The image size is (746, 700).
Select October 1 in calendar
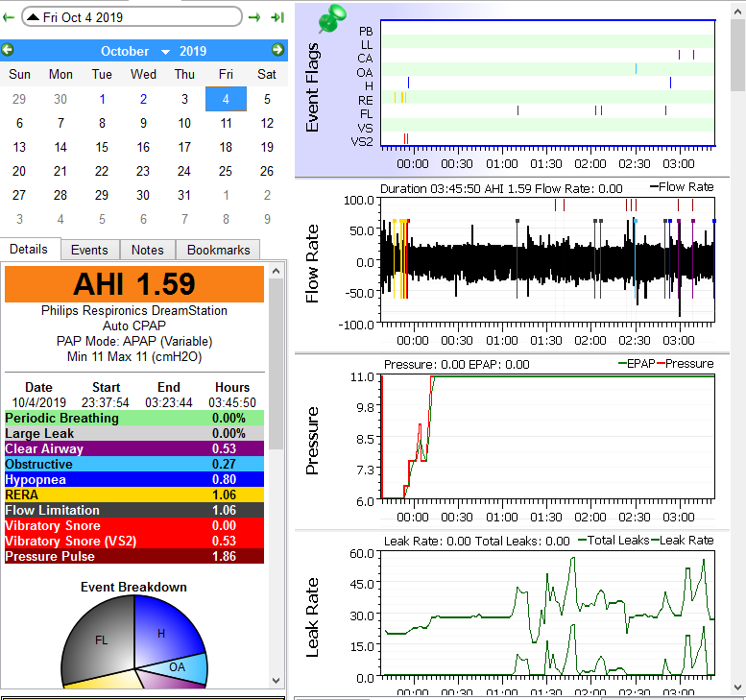pyautogui.click(x=102, y=99)
